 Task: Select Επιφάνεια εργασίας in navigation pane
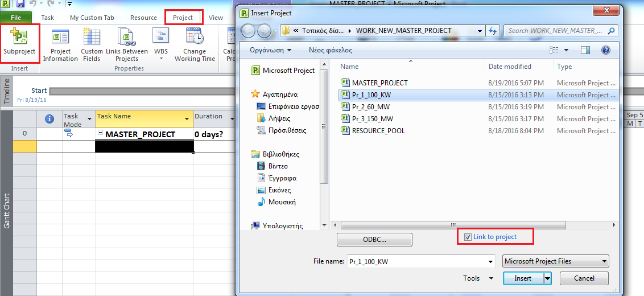tap(288, 106)
